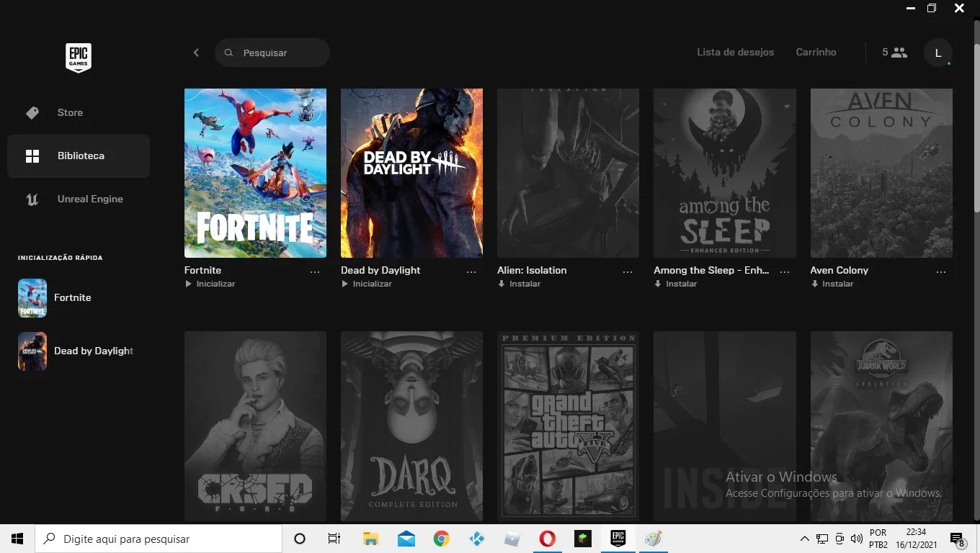The image size is (980, 553).
Task: Select Biblioteca in the sidebar
Action: click(x=79, y=156)
